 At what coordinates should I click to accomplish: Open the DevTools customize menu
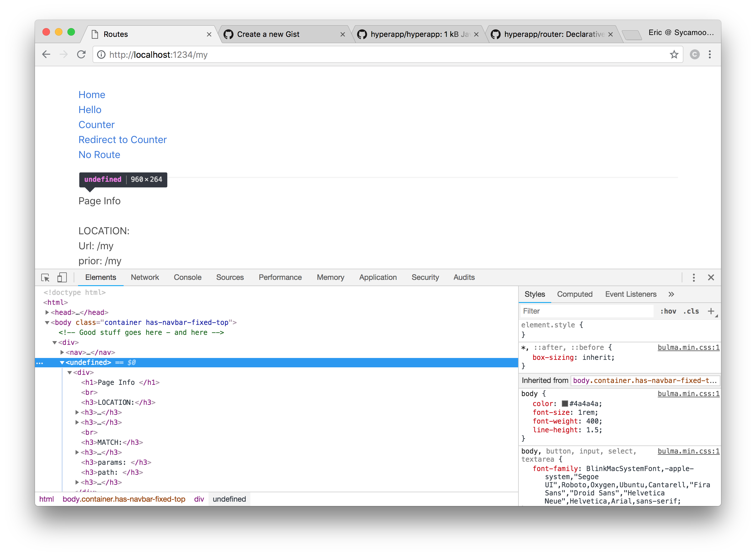(x=694, y=278)
